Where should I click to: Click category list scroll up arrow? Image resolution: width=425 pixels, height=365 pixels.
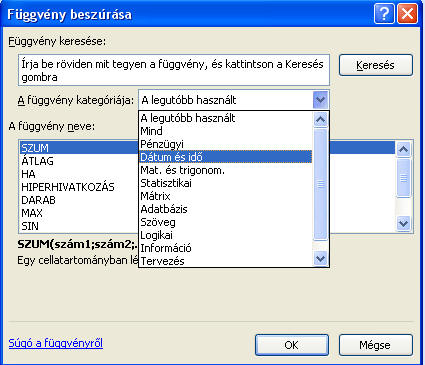(321, 119)
